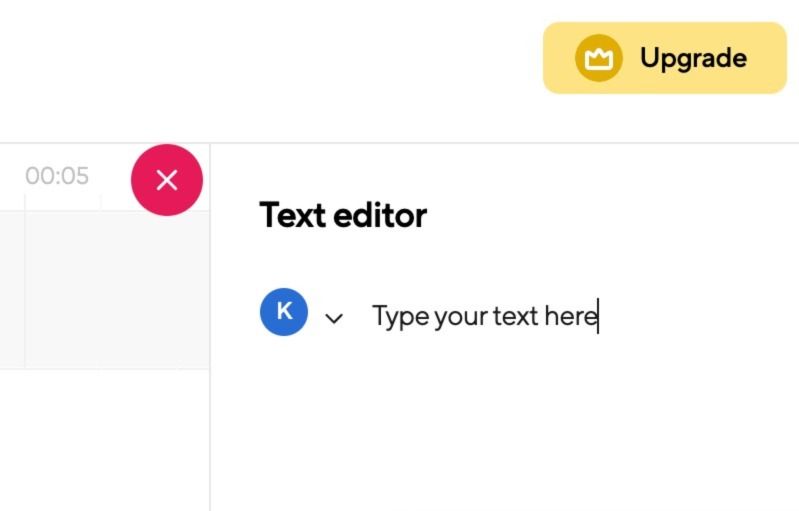Click the empty timeline track area
Image resolution: width=799 pixels, height=511 pixels.
pos(100,290)
